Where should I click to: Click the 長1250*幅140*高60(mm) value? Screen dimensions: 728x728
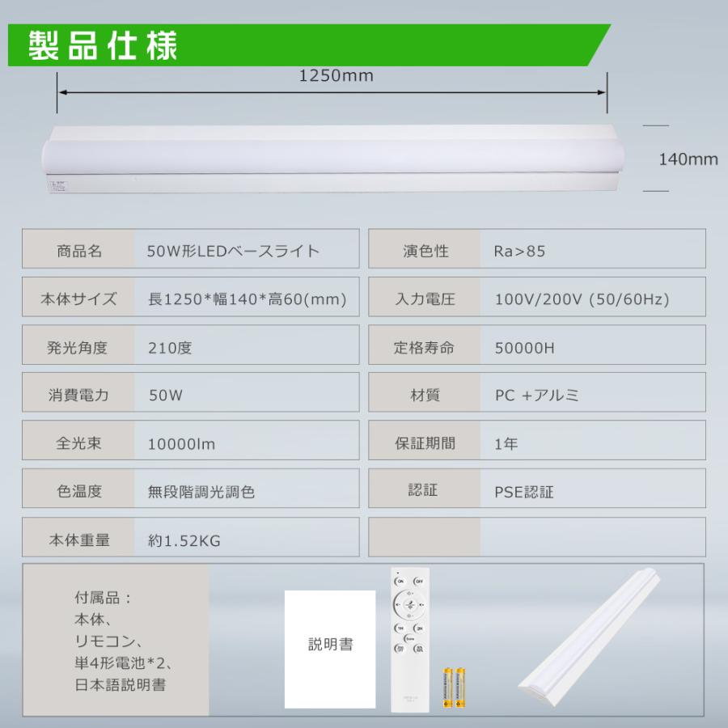tap(247, 299)
